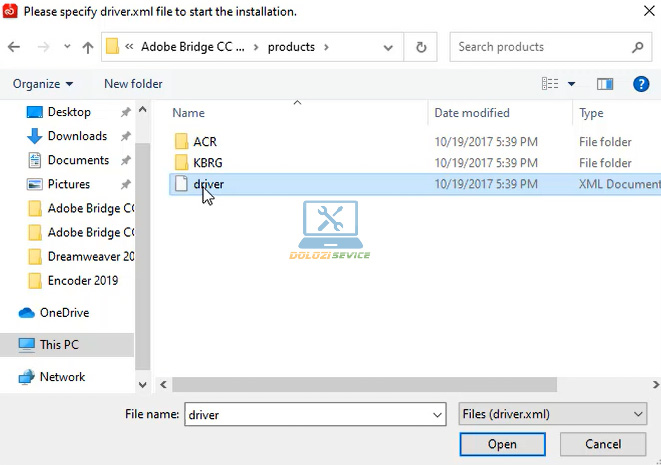Select the driver XML file
This screenshot has width=661, height=465.
pyautogui.click(x=209, y=184)
